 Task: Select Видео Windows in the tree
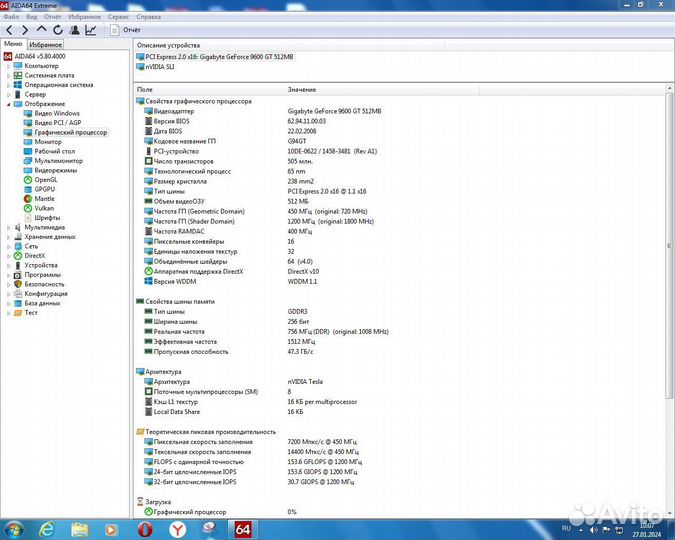pyautogui.click(x=57, y=113)
